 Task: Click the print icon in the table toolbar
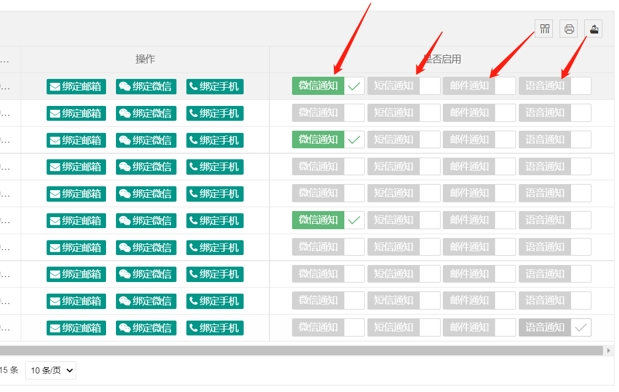[x=569, y=28]
